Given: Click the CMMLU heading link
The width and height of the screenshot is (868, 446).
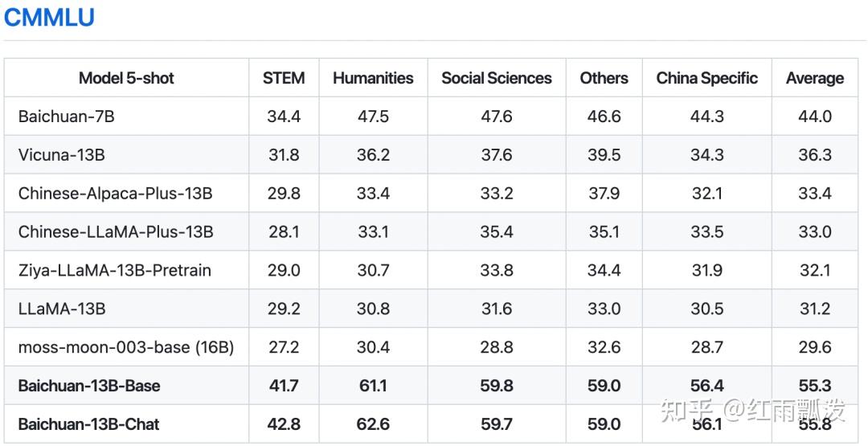Looking at the screenshot, I should pos(49,17).
